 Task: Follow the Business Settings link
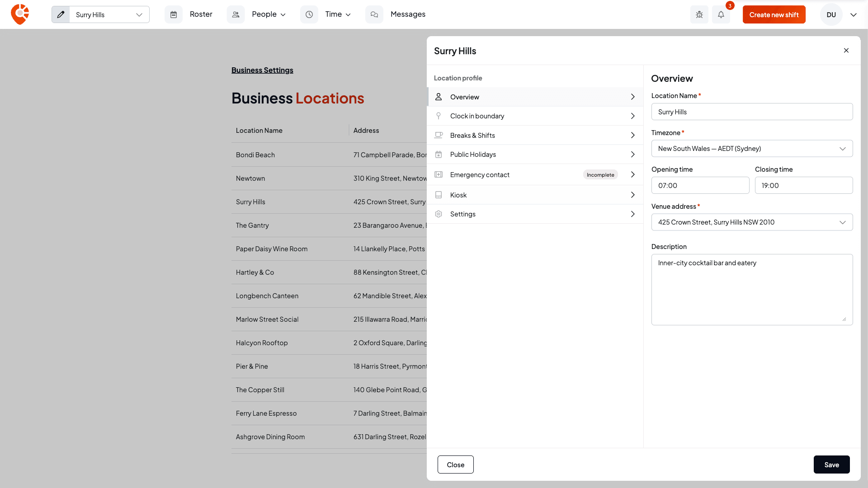click(262, 70)
